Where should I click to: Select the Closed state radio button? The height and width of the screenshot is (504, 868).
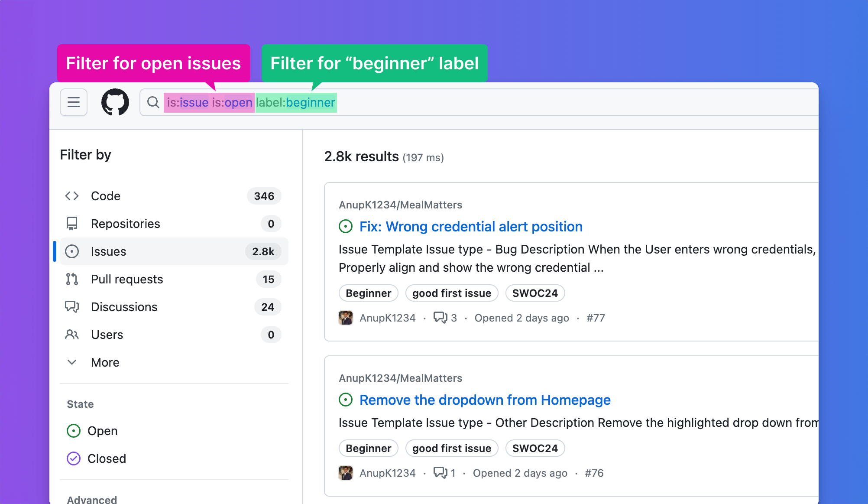73,458
